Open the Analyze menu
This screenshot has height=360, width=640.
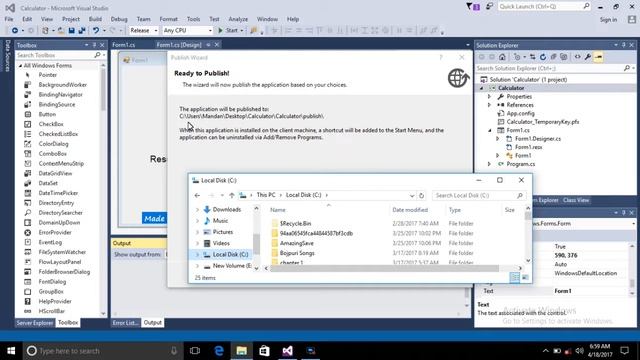(x=238, y=19)
